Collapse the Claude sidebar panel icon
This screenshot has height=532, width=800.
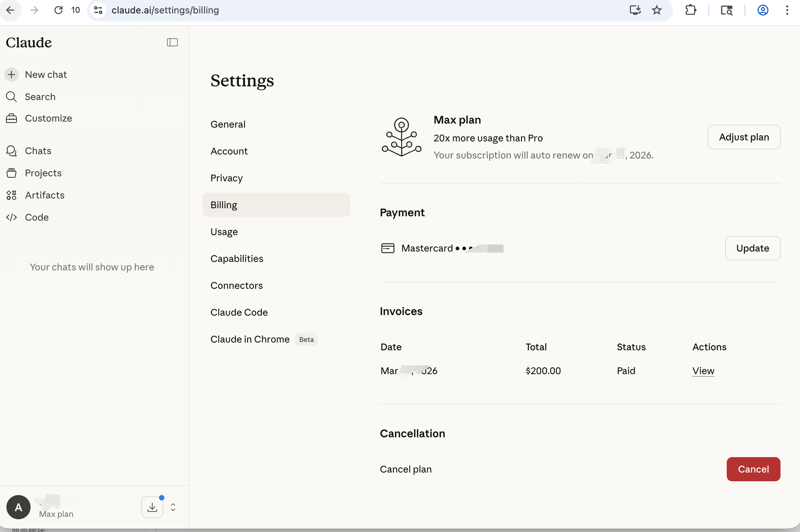[x=172, y=42]
